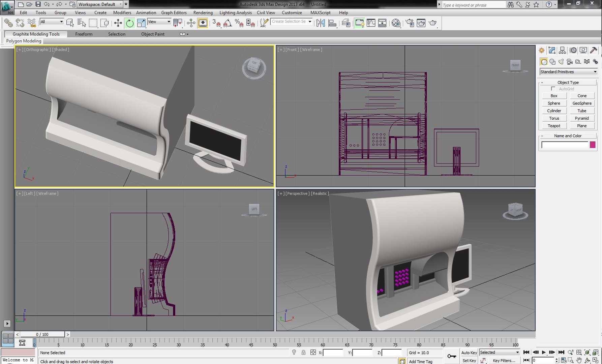This screenshot has width=602, height=364.
Task: Toggle Keyboard Shortcut Override button
Action: point(203,23)
